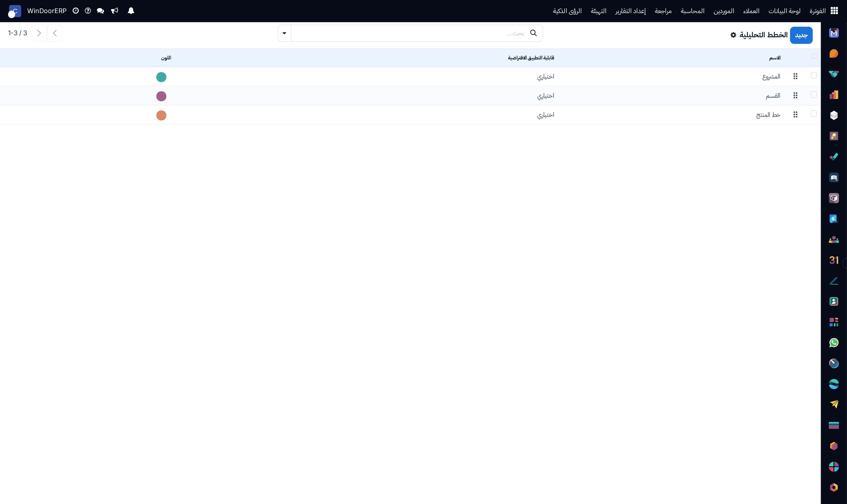Open the user avatar menu
Screen dimensions: 847x504
[x=15, y=11]
